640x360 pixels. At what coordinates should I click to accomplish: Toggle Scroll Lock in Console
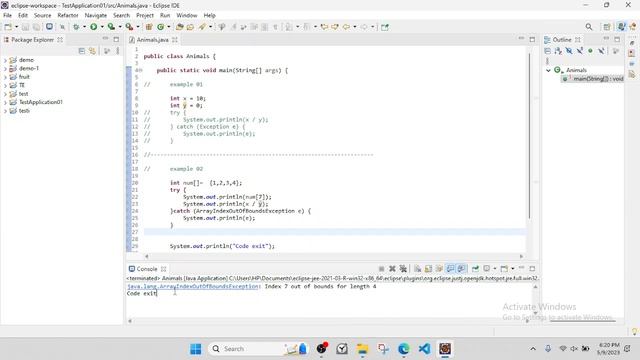(x=428, y=269)
